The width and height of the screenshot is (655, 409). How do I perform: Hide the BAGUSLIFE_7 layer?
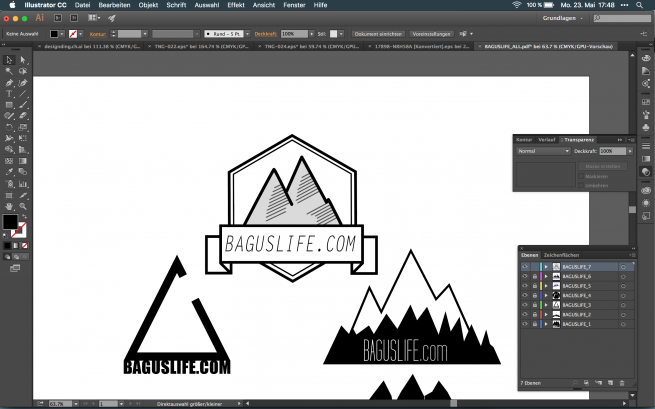[525, 268]
